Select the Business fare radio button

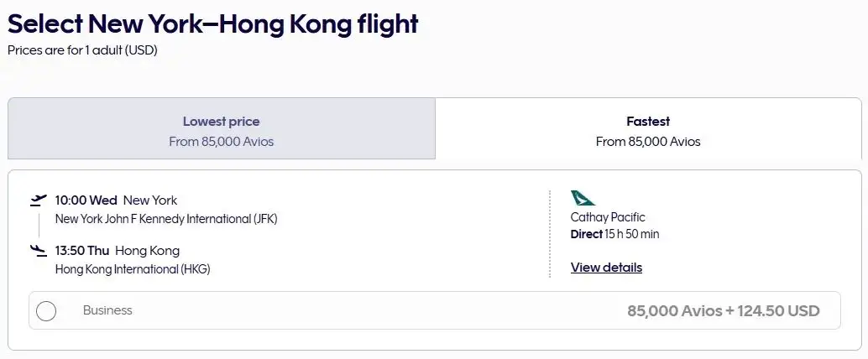[46, 311]
